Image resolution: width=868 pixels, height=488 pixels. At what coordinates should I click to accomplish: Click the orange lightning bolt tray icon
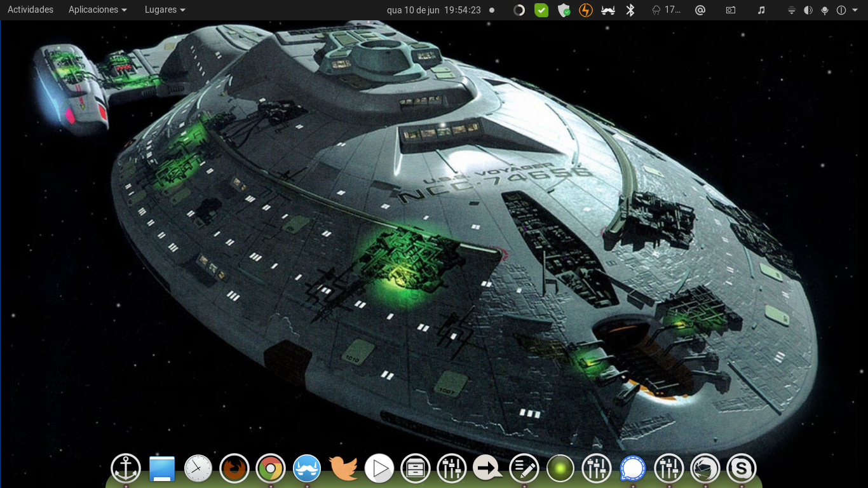click(586, 10)
